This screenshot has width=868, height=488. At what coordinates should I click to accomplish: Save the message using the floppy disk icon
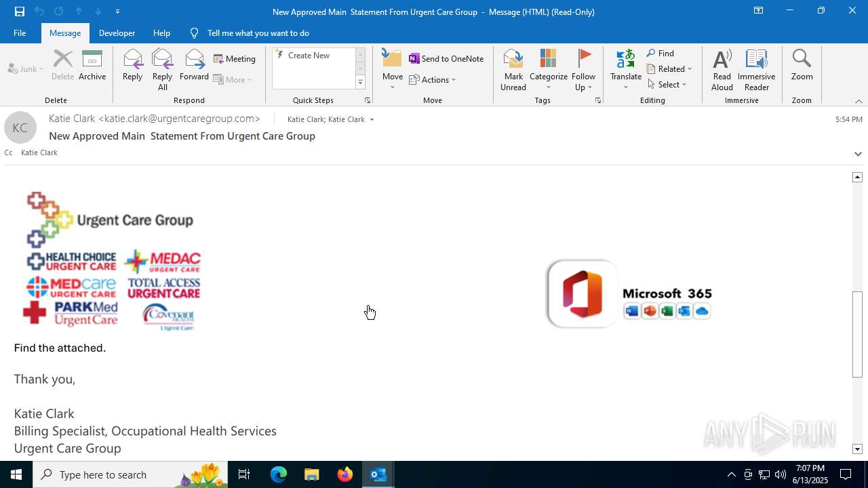coord(20,12)
